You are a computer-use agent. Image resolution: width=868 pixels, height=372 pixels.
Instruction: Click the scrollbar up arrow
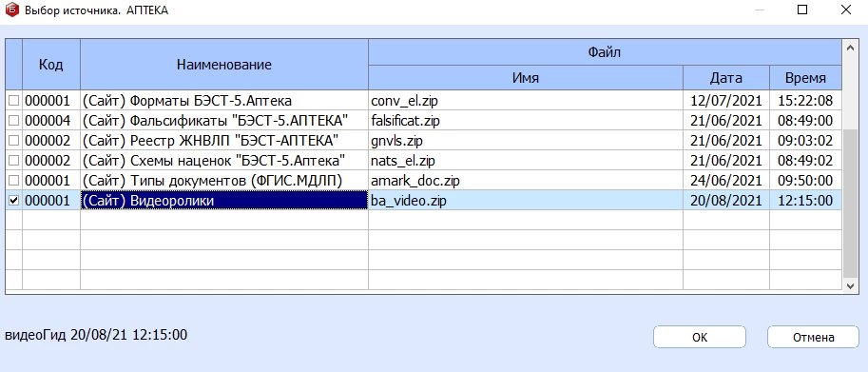(x=850, y=49)
